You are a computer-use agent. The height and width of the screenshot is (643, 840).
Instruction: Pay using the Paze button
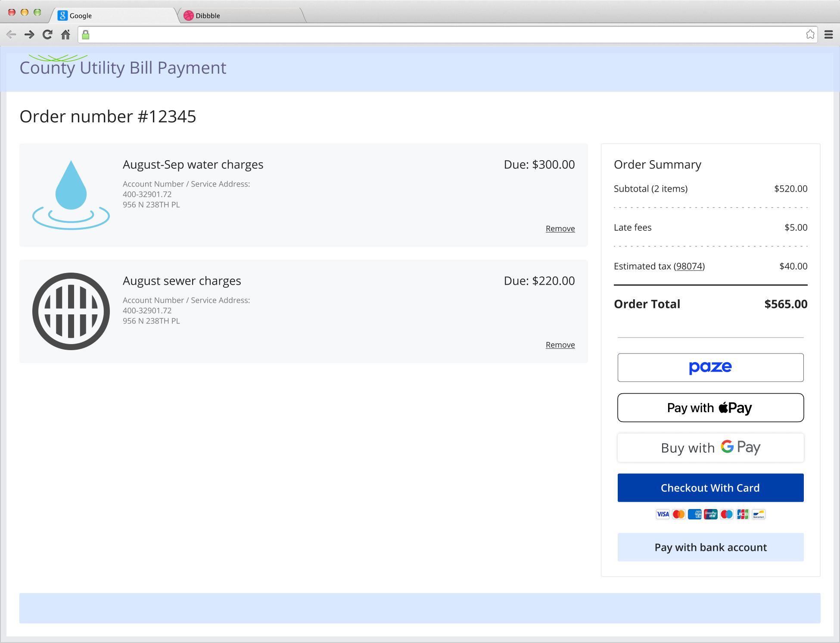(710, 367)
